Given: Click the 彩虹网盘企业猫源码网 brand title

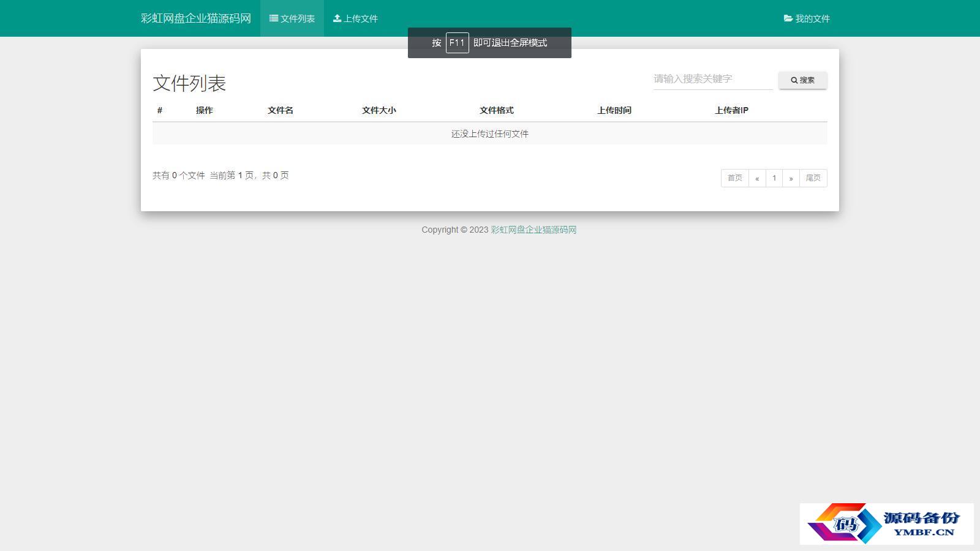Looking at the screenshot, I should click(196, 18).
